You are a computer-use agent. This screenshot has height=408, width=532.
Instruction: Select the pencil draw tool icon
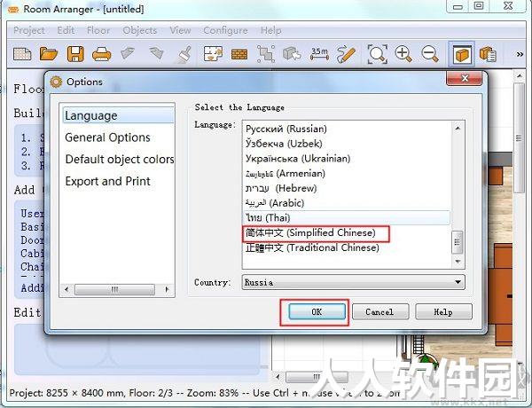(346, 54)
